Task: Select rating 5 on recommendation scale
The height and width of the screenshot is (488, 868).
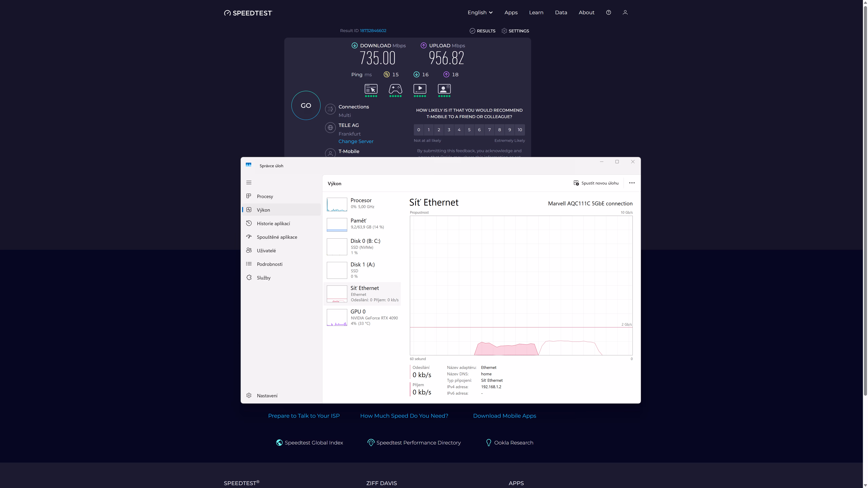Action: click(x=469, y=130)
